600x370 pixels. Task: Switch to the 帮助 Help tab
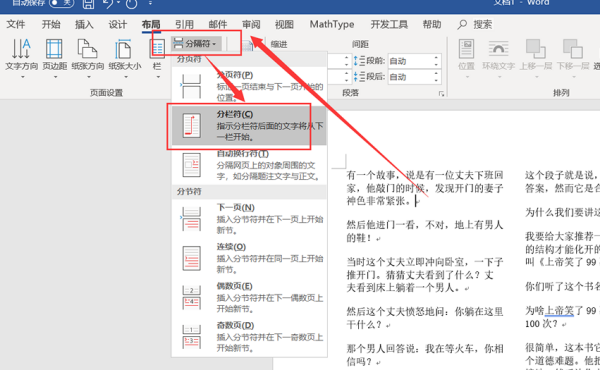(432, 24)
